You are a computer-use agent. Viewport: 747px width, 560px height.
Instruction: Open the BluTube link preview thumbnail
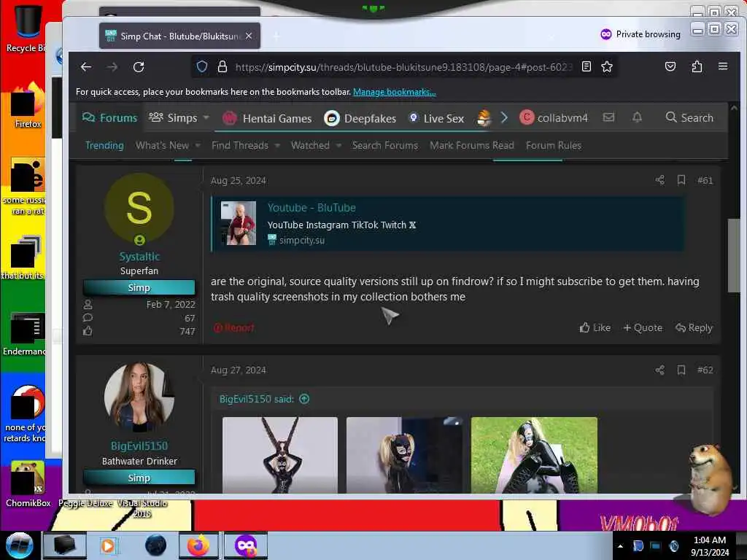click(239, 223)
